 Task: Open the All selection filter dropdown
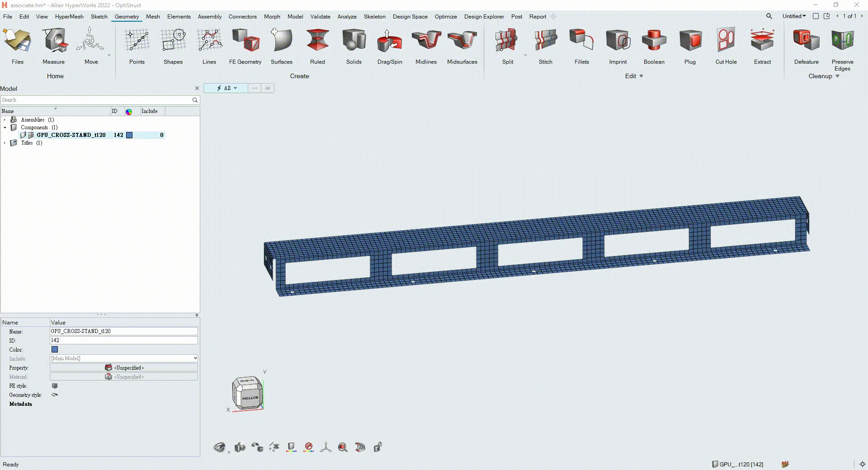point(227,88)
